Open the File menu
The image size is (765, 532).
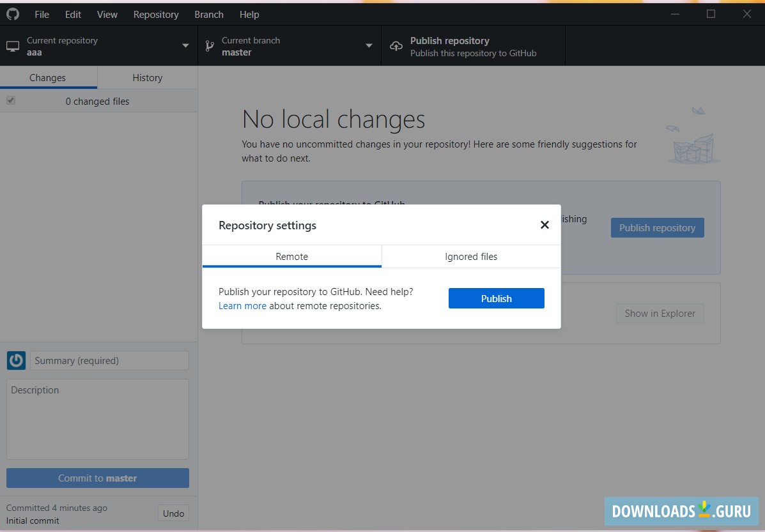[42, 15]
